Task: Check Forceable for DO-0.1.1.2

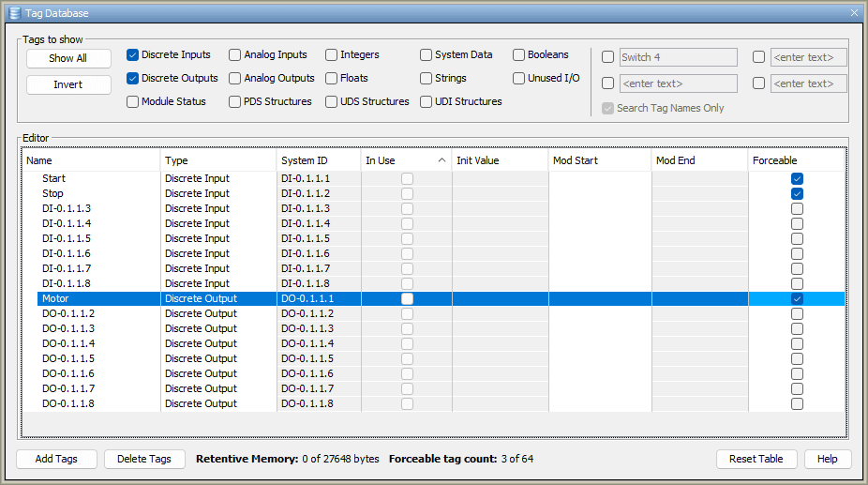Action: tap(797, 313)
